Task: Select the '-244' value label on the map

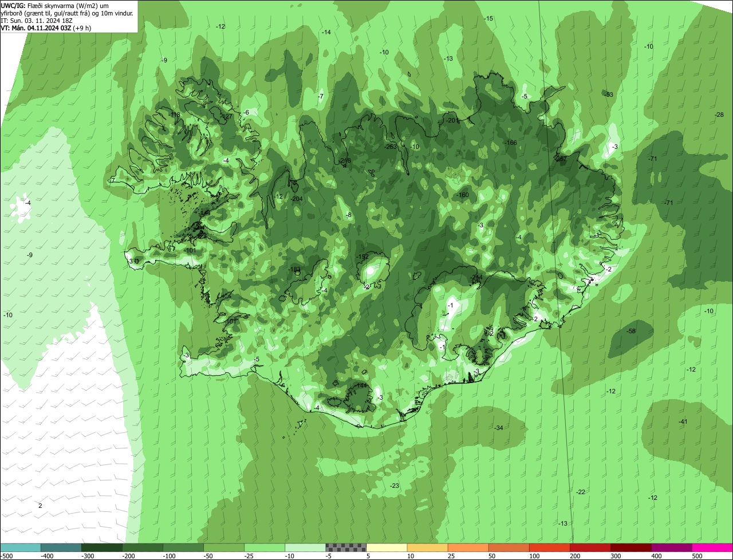Action: (476, 277)
